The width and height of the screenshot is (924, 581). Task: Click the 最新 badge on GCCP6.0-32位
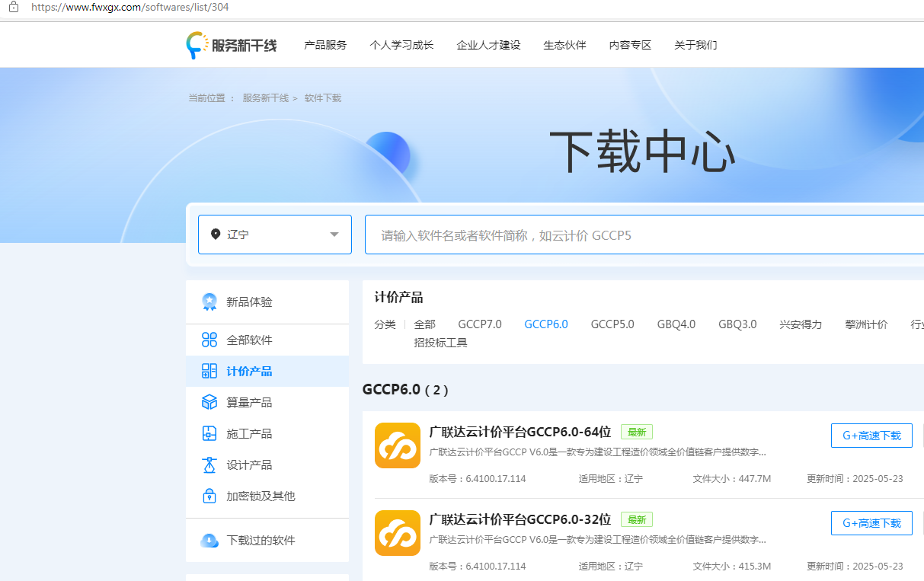click(637, 519)
